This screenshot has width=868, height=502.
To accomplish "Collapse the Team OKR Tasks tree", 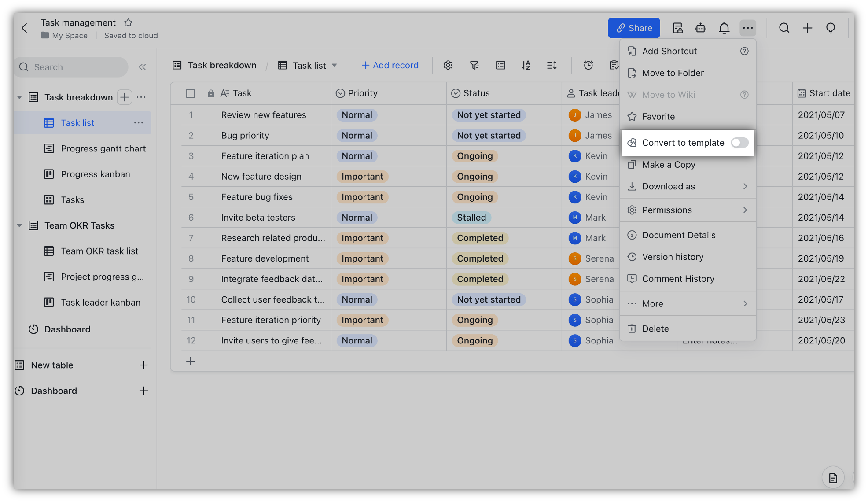I will pos(19,225).
